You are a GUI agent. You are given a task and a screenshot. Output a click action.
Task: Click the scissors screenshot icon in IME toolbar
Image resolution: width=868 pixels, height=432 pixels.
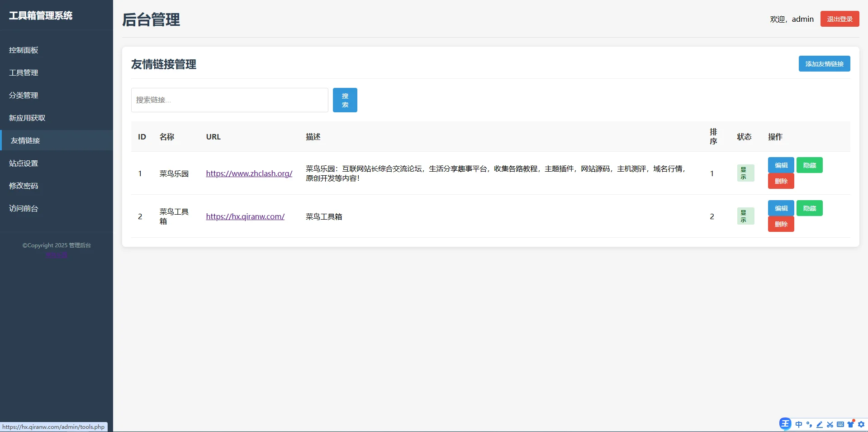pos(830,424)
